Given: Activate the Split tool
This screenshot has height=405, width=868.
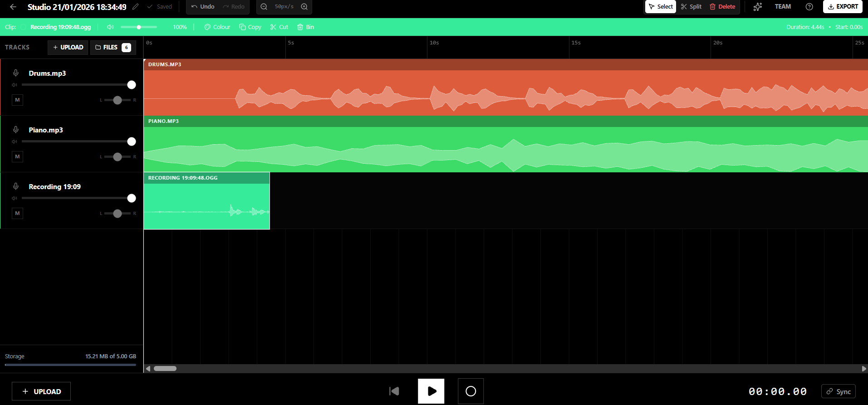Looking at the screenshot, I should tap(691, 7).
